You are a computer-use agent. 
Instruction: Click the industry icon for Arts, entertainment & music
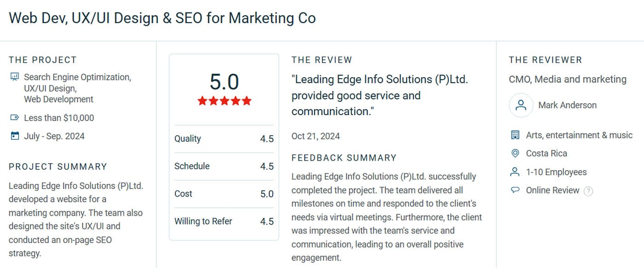(x=515, y=135)
